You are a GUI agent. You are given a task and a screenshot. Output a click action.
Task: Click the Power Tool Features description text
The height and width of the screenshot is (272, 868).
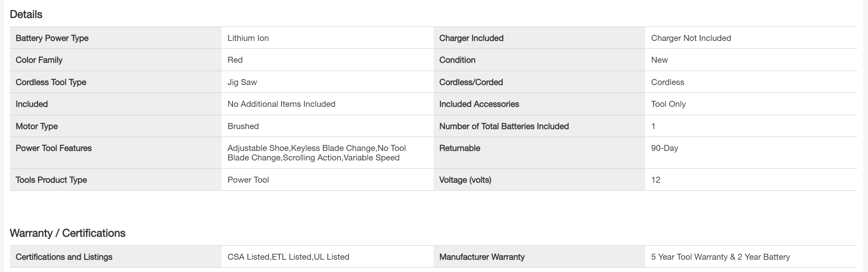coord(316,153)
